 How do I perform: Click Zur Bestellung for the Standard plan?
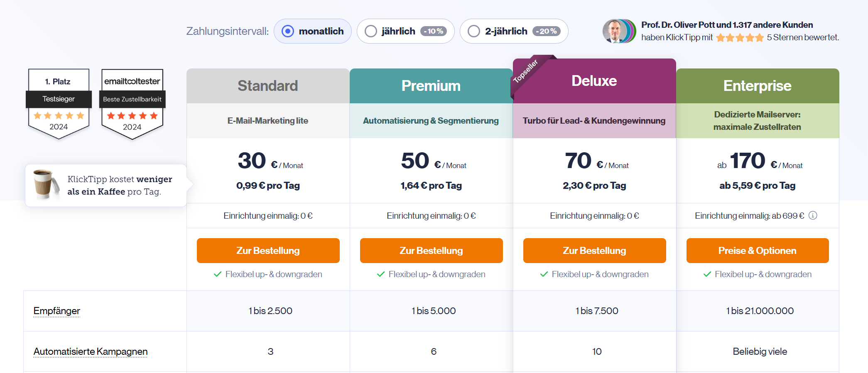click(268, 251)
